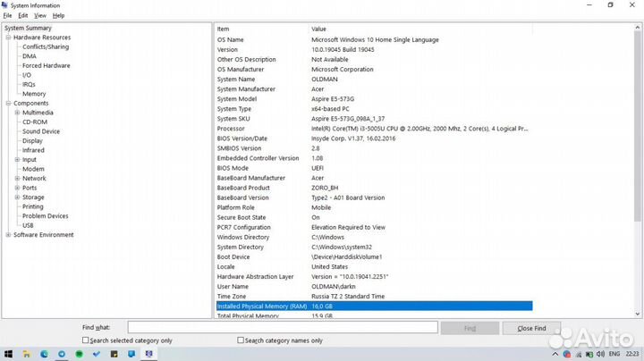The width and height of the screenshot is (644, 361).
Task: Enable Search category names only
Action: (x=241, y=340)
